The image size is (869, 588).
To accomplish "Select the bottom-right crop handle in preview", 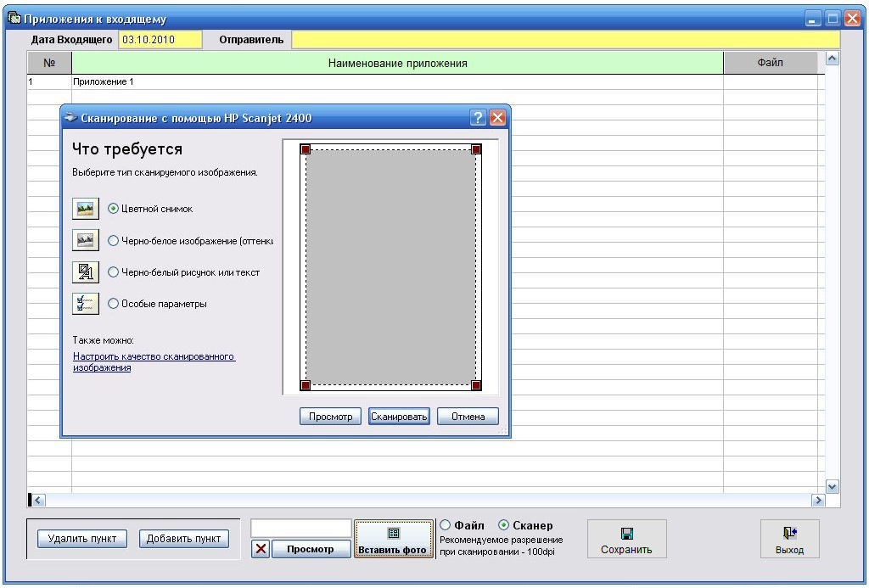I will coord(476,385).
